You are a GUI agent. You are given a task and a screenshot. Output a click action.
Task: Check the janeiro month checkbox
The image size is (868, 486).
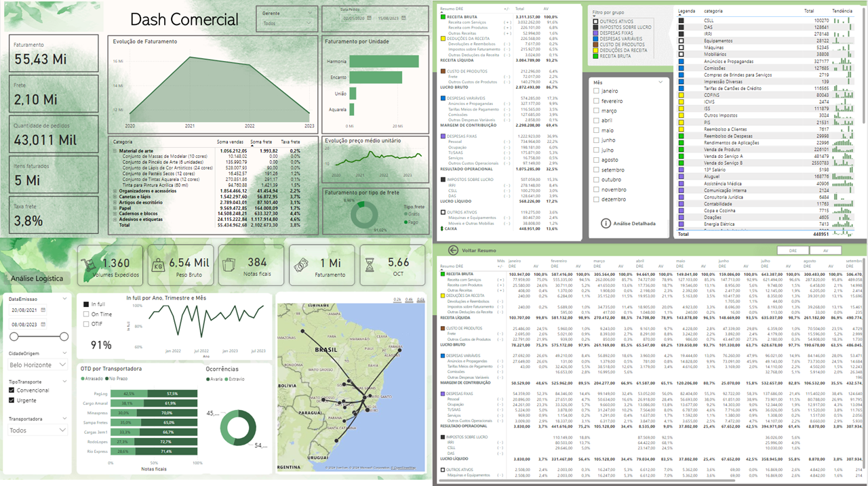coord(596,90)
